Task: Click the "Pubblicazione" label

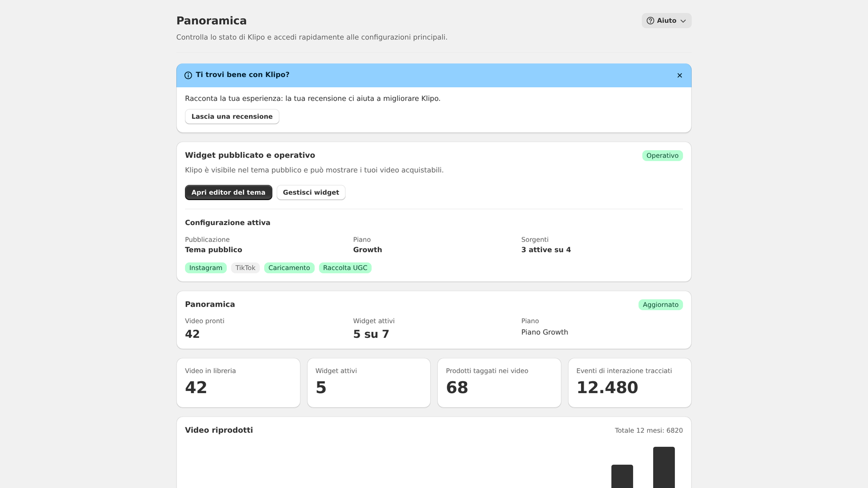Action: 207,240
